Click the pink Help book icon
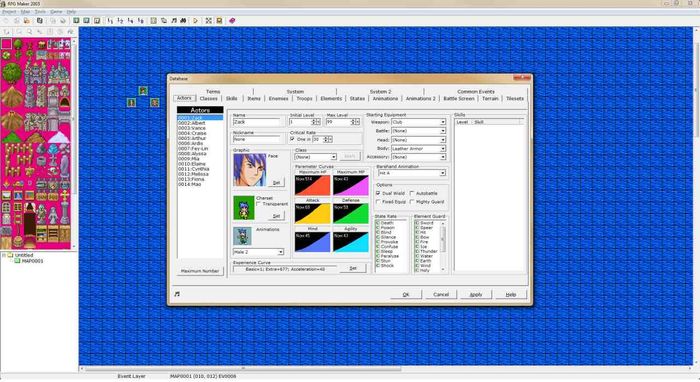The image size is (700, 382). [232, 21]
